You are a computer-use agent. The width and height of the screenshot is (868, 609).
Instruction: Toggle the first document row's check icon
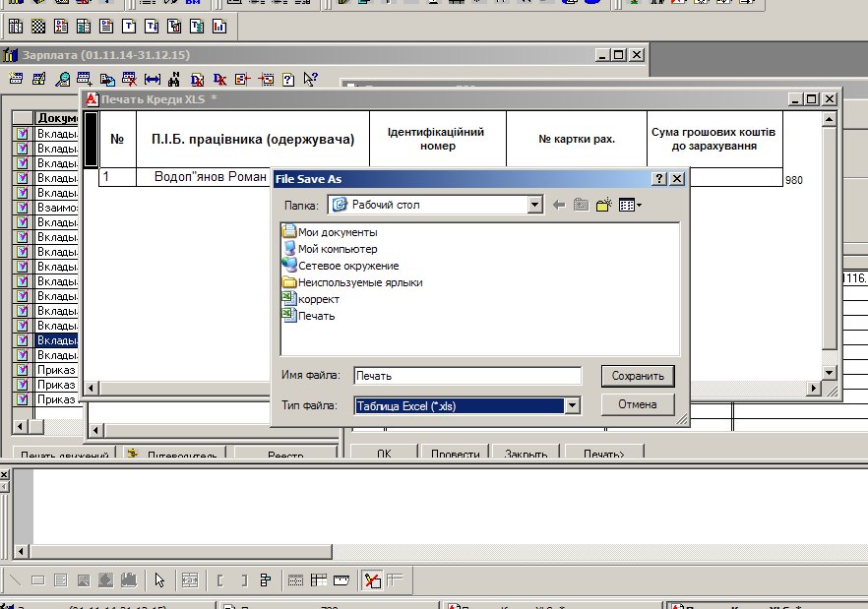[x=24, y=133]
